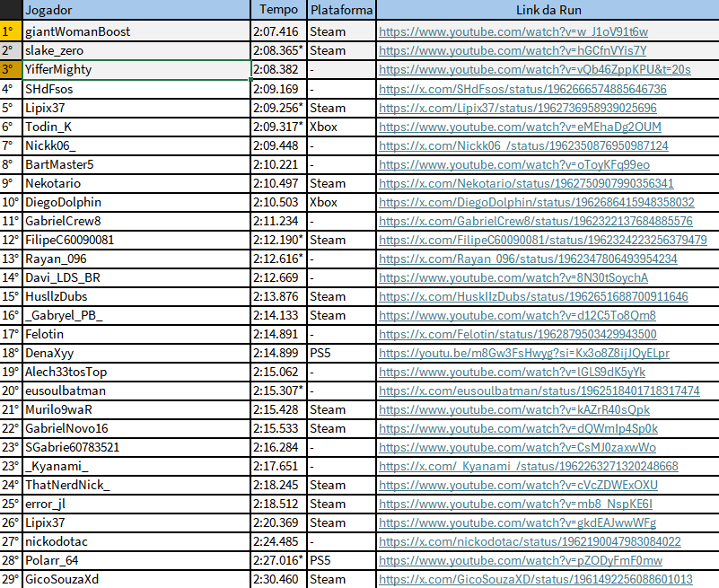Select the Plataforma column header
This screenshot has width=719, height=588.
(341, 10)
